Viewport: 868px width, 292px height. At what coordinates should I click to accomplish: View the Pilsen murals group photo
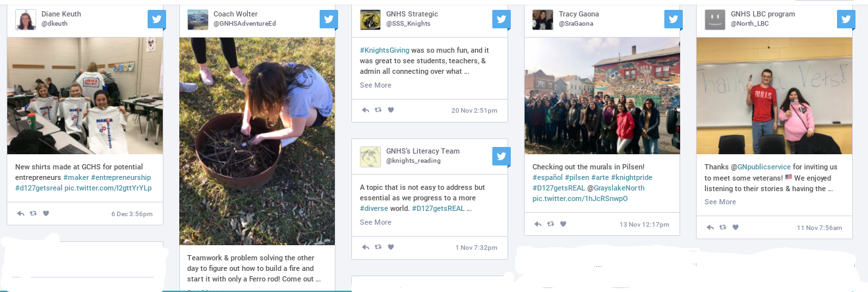coord(602,96)
